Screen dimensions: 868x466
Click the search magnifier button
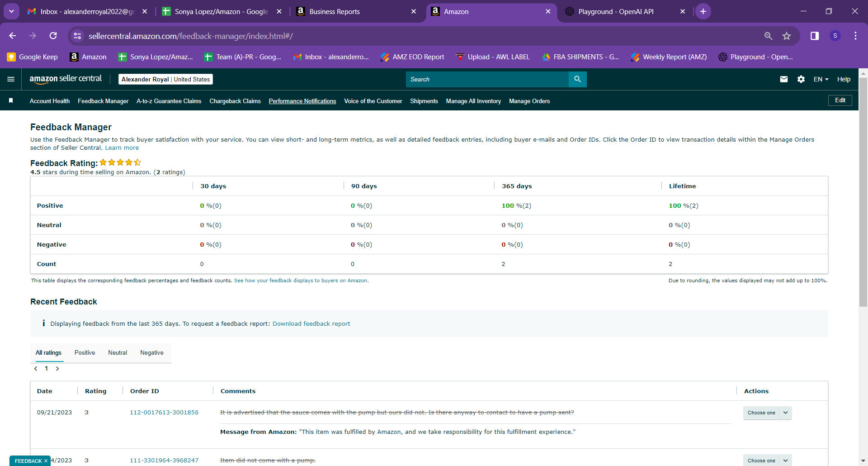(x=577, y=79)
